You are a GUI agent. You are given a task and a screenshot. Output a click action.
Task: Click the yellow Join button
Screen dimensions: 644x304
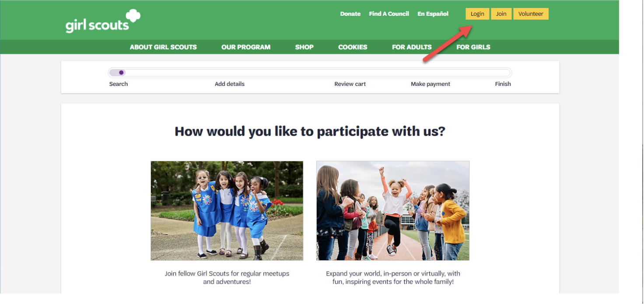click(501, 14)
